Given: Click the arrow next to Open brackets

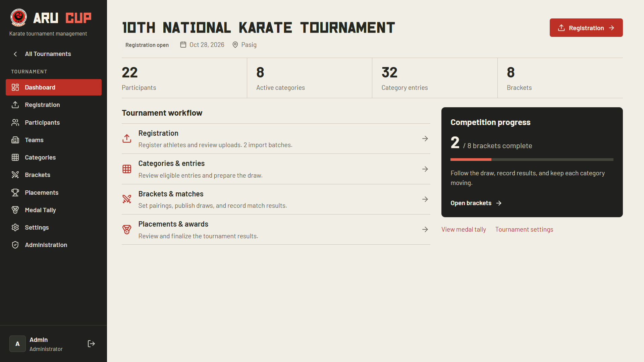Looking at the screenshot, I should click(499, 203).
